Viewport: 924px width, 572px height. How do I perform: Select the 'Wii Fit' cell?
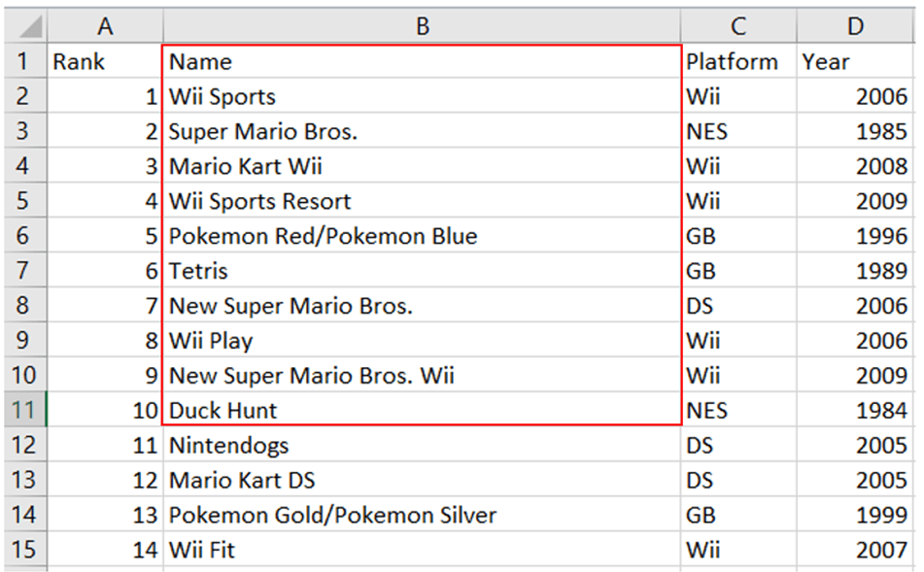[x=422, y=550]
